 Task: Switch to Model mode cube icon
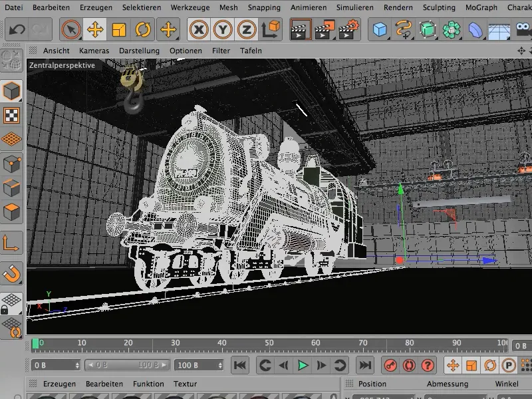coord(11,91)
